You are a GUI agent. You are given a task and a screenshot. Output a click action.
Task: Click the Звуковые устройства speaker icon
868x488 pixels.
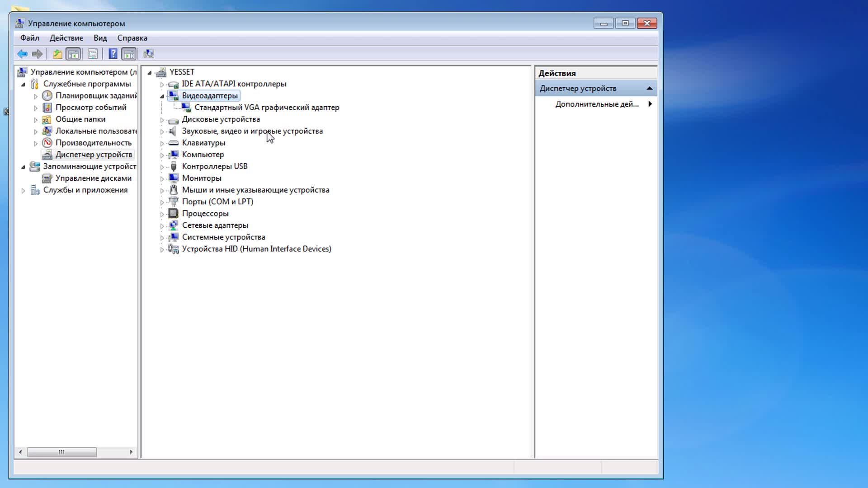click(x=174, y=131)
